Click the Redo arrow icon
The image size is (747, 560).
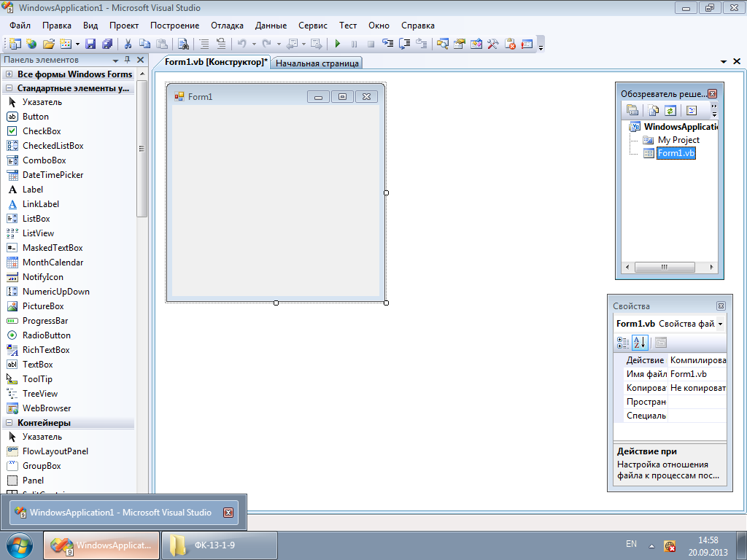267,44
